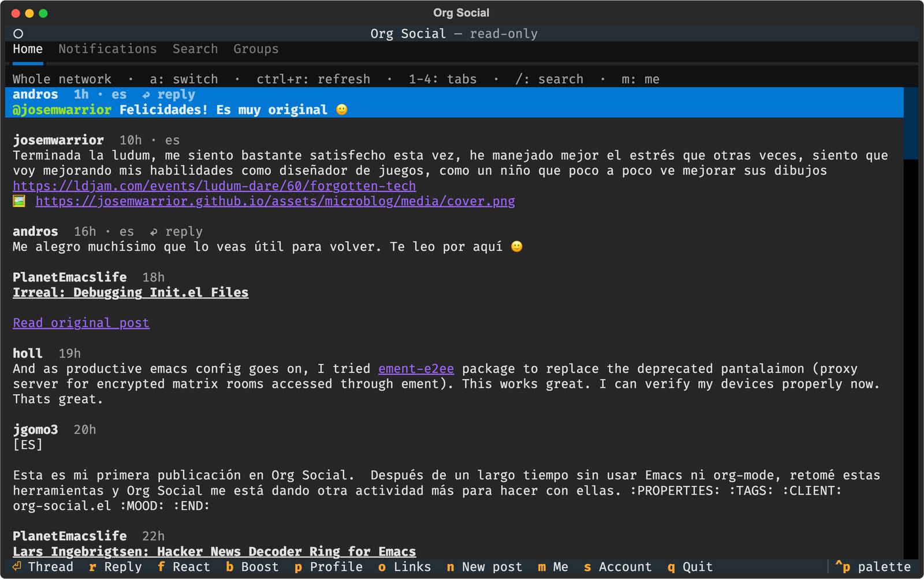Open the ldjam.com forgotten-tech link
The width and height of the screenshot is (924, 579).
214,186
